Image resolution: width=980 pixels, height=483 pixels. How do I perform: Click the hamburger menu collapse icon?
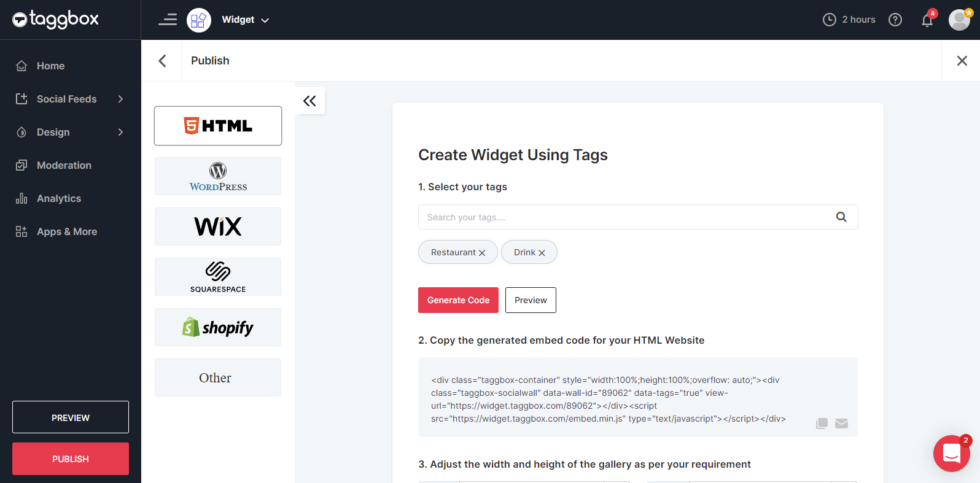click(x=167, y=20)
